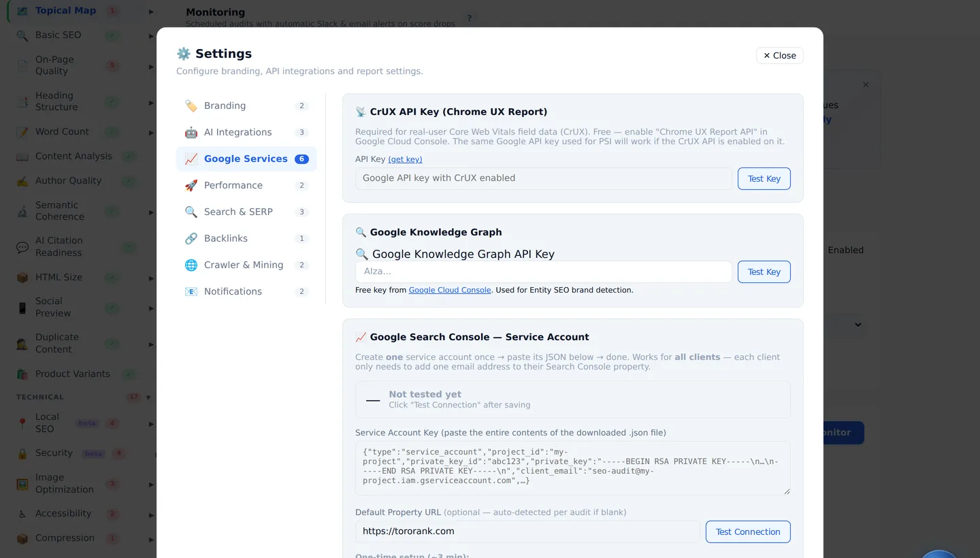Open the Search & SERP tab

(x=246, y=212)
